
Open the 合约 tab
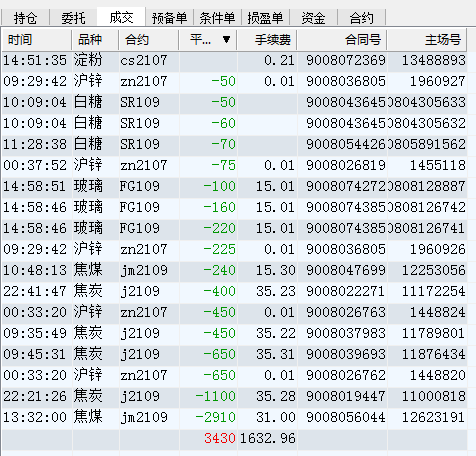pyautogui.click(x=361, y=18)
